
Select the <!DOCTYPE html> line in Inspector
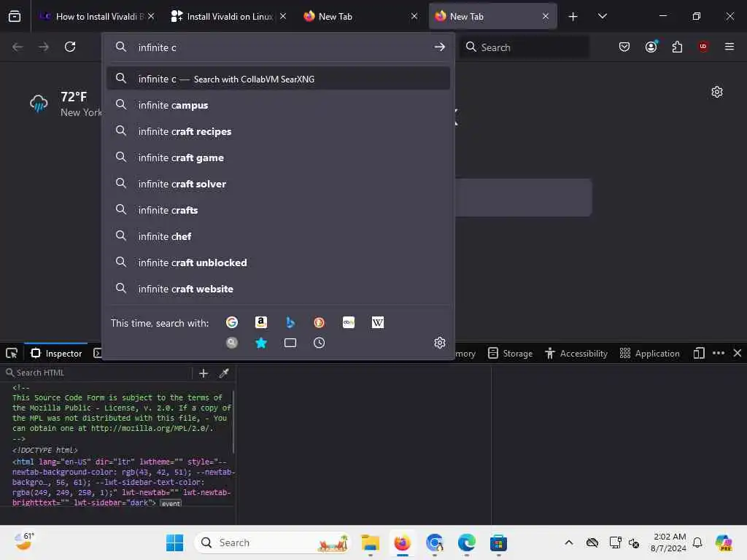click(45, 450)
